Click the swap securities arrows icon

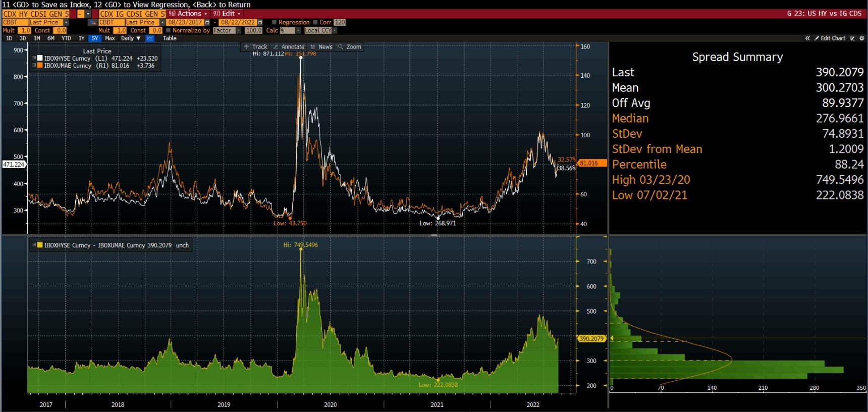92,22
